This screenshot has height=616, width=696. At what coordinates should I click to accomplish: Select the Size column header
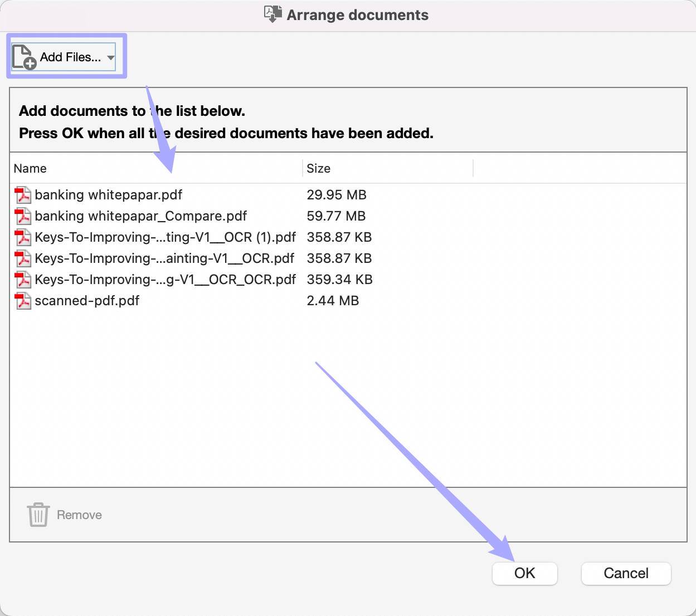[x=318, y=168]
